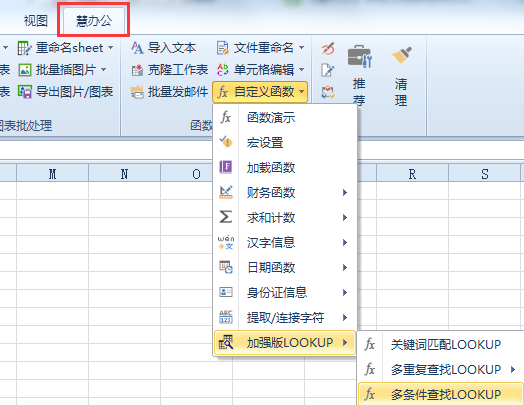Click the 批量发邮件 icon
Viewport: 524px width, 405px height.
[137, 92]
